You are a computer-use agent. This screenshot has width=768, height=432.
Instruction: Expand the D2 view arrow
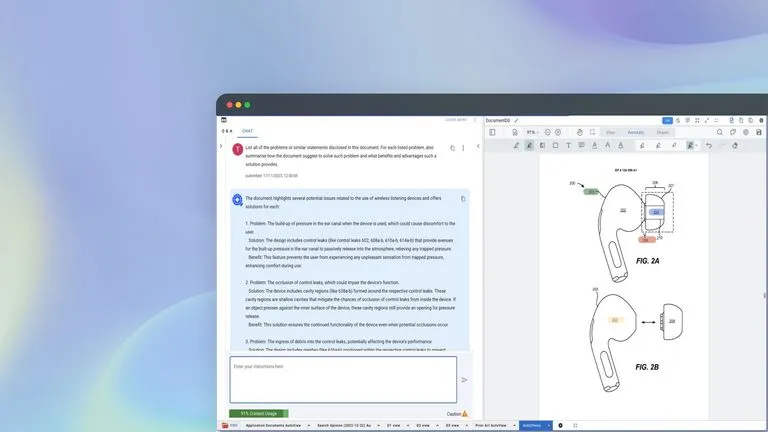pyautogui.click(x=437, y=426)
